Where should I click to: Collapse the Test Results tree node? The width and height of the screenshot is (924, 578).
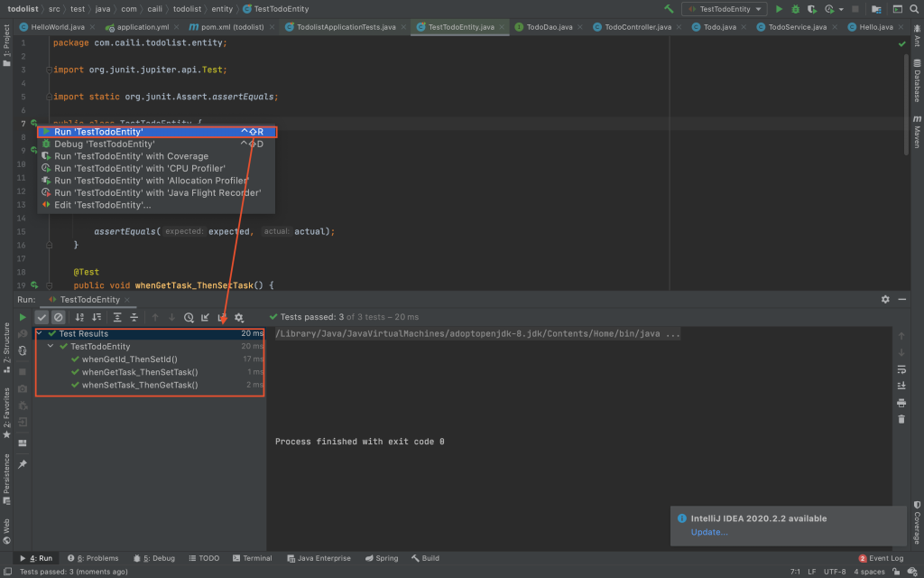click(40, 334)
